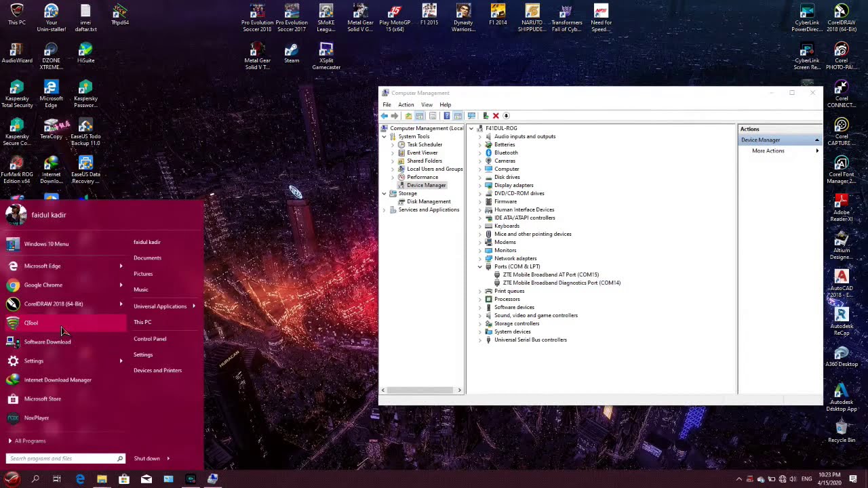Image resolution: width=868 pixels, height=488 pixels.
Task: Click All Programs in the start menu
Action: (x=30, y=441)
